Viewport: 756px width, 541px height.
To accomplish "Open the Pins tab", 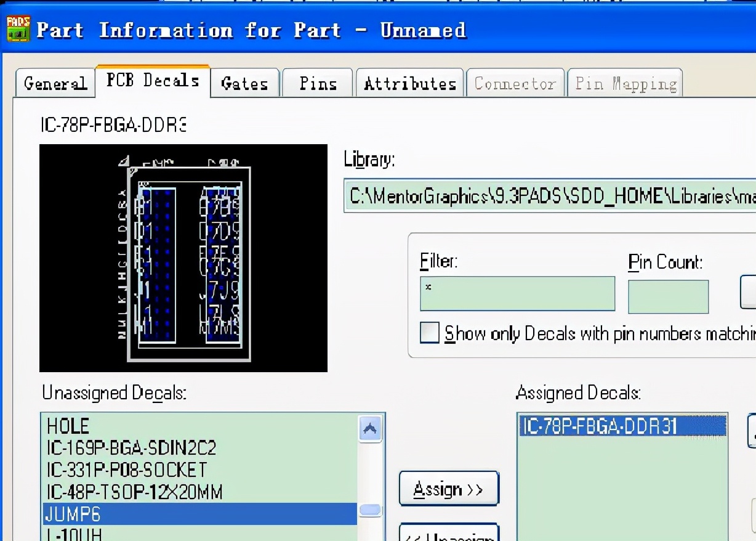I will point(318,83).
